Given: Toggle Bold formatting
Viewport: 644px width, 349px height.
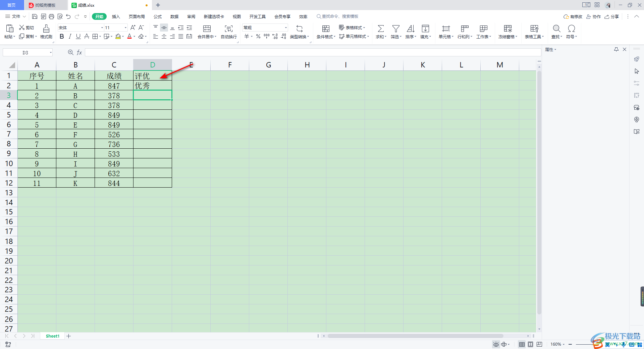Looking at the screenshot, I should [62, 37].
